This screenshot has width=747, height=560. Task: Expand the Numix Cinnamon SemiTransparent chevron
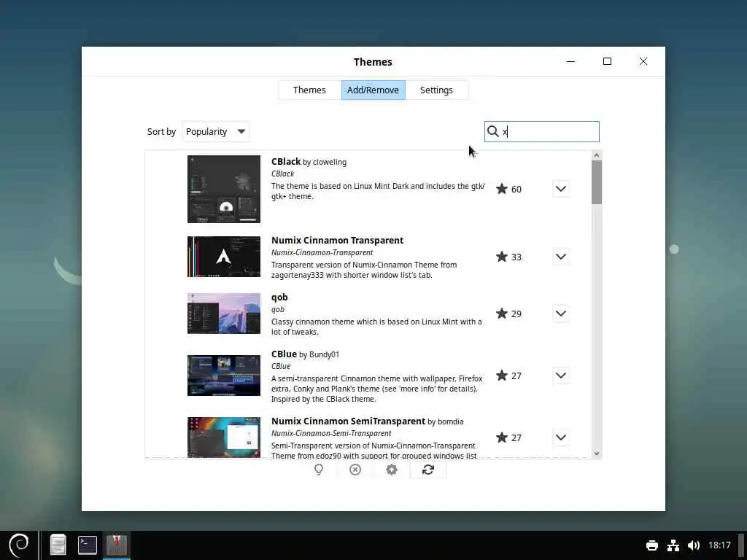coord(561,437)
